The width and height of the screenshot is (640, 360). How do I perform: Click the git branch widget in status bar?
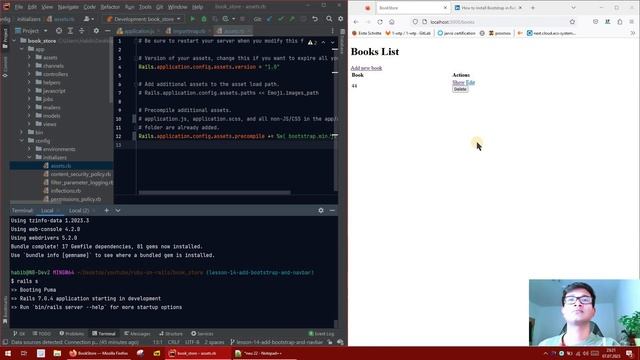(277, 342)
